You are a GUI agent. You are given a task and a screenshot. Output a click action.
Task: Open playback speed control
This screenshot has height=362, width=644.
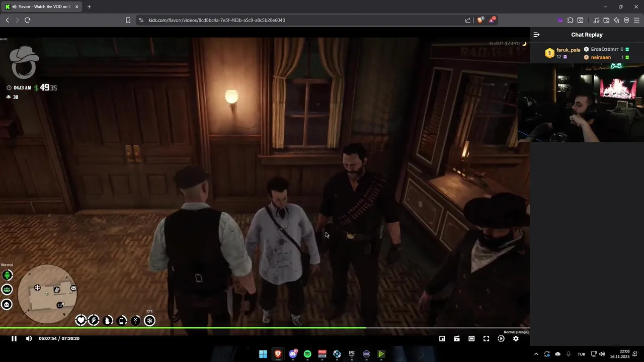(501, 339)
